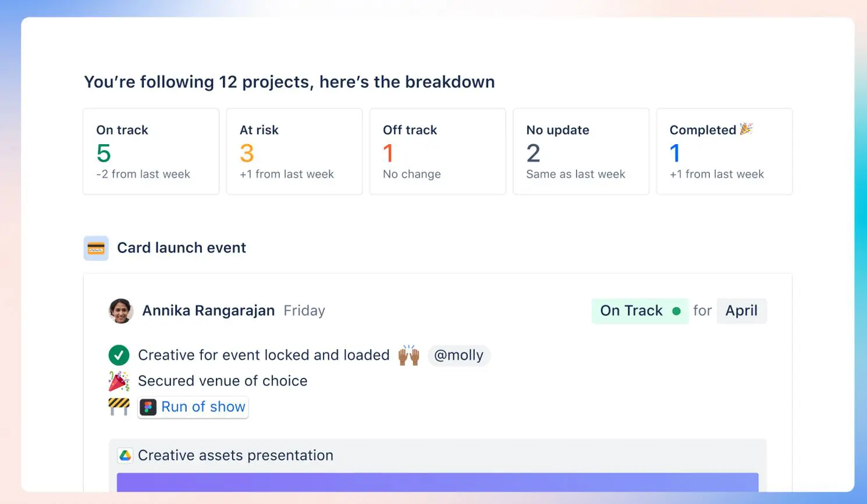Open the Off track projects card
Image resolution: width=867 pixels, height=504 pixels.
(438, 151)
